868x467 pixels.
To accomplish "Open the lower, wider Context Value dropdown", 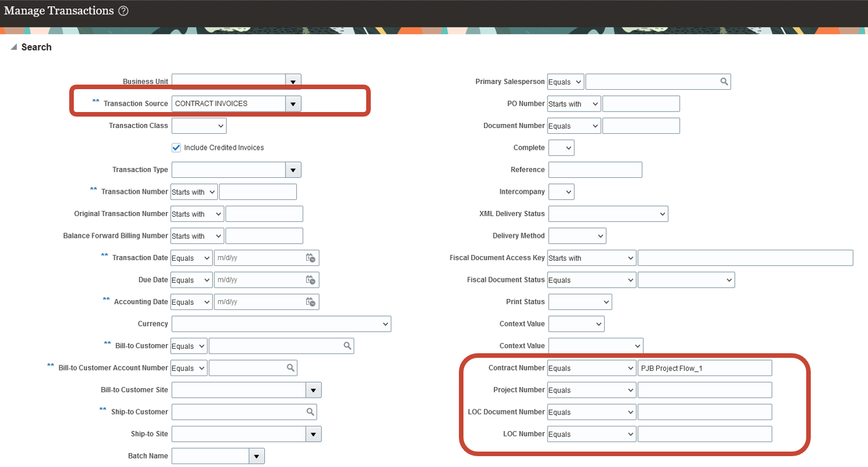I will [x=596, y=346].
